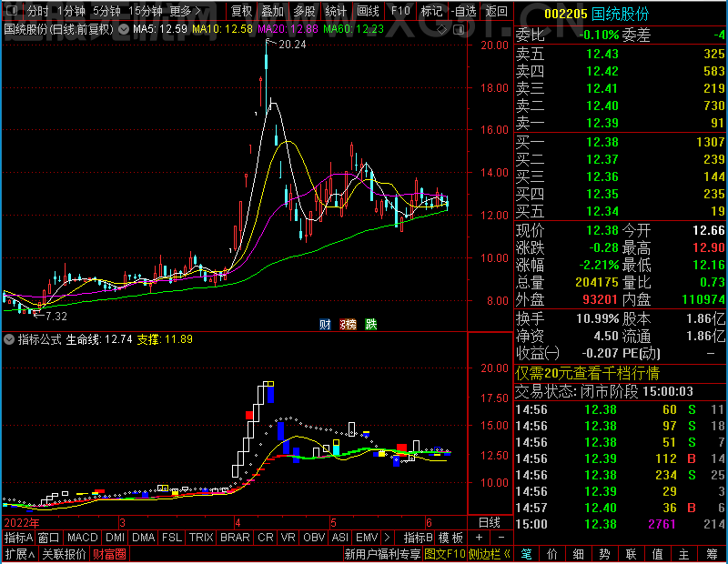Select the 1分钟 period
This screenshot has height=564, width=728.
point(72,11)
